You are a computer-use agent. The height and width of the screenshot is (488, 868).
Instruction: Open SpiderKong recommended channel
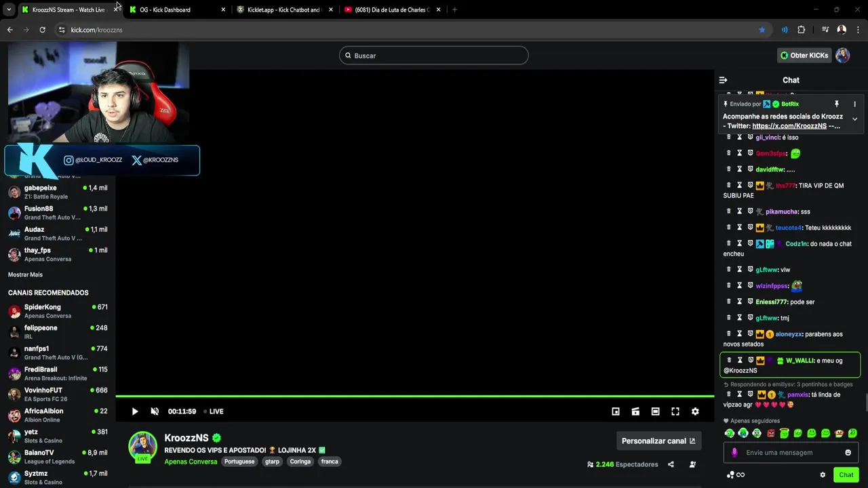(x=58, y=311)
